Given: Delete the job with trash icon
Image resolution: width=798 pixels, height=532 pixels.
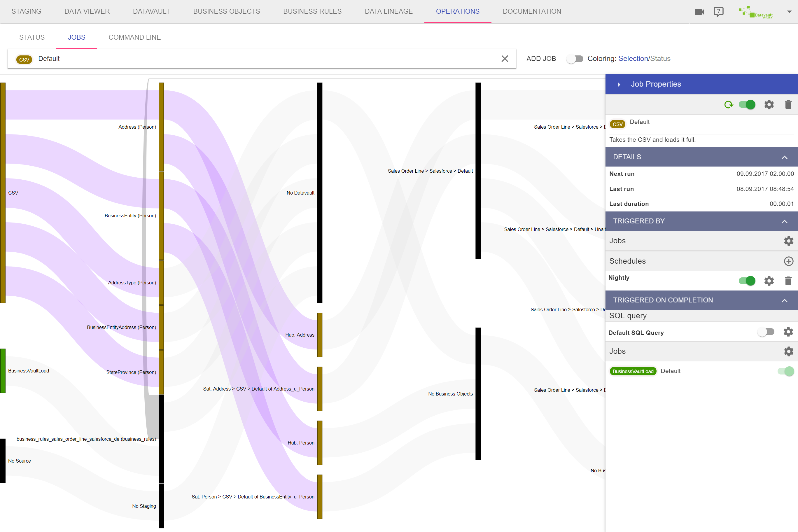Looking at the screenshot, I should tap(788, 104).
